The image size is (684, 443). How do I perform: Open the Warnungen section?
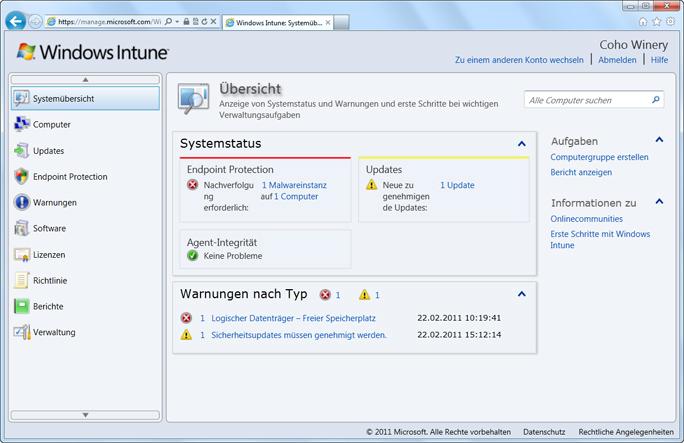(x=85, y=202)
